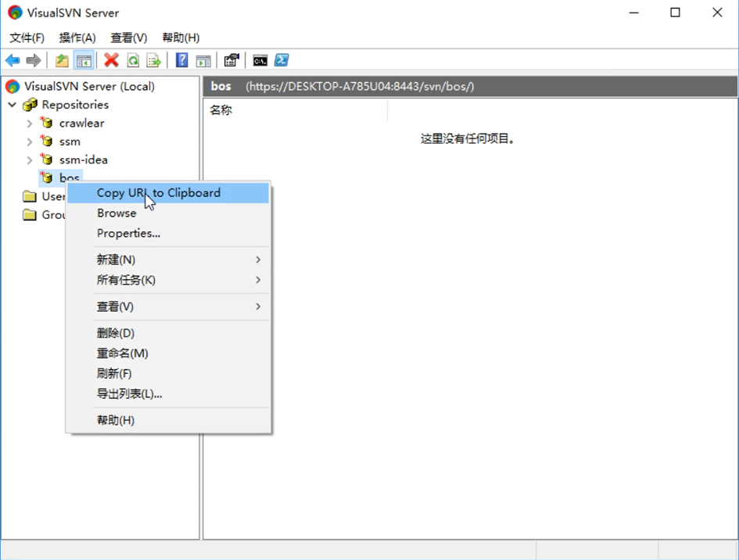Open the 操作(A) menu
The height and width of the screenshot is (560, 739).
(77, 38)
